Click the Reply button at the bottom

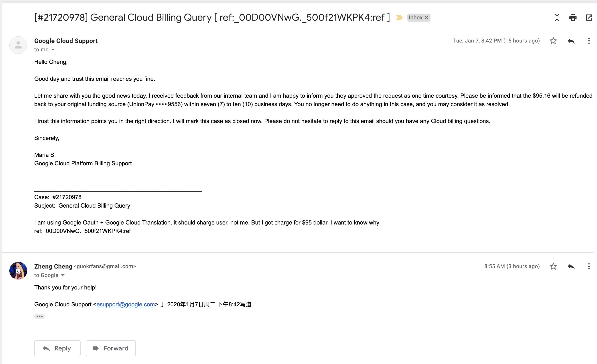(57, 348)
